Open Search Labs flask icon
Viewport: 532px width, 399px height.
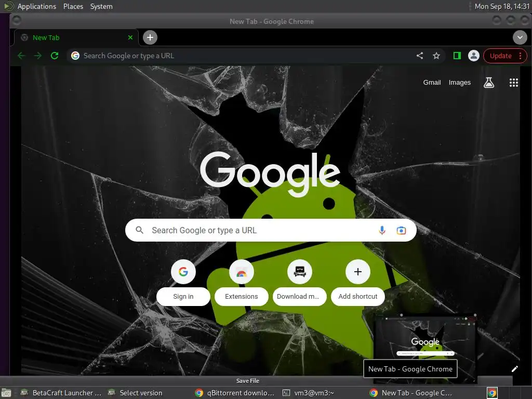(x=488, y=83)
